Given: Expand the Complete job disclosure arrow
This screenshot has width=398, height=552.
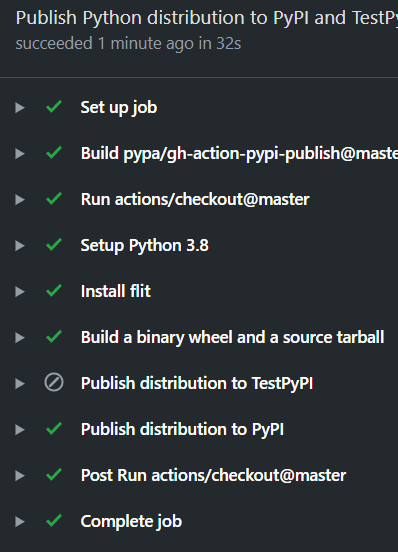Looking at the screenshot, I should click(x=20, y=521).
